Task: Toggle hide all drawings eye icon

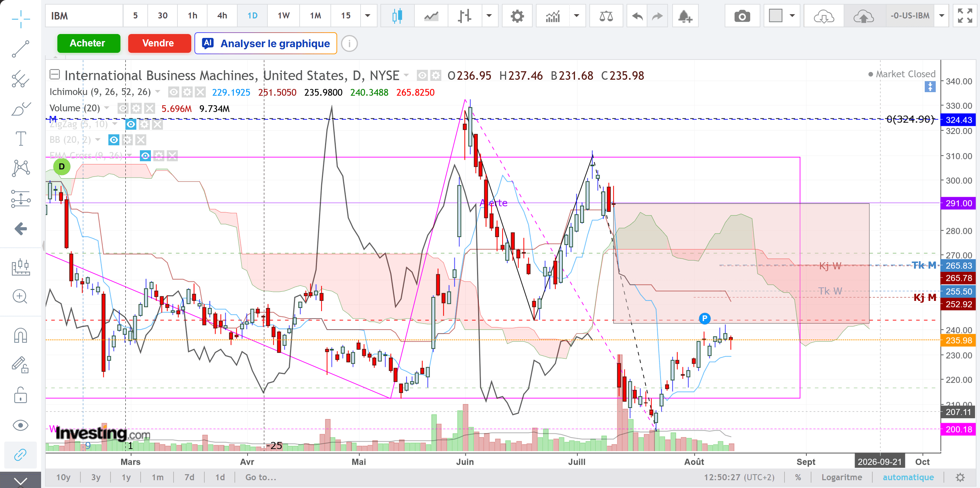Action: pos(21,425)
